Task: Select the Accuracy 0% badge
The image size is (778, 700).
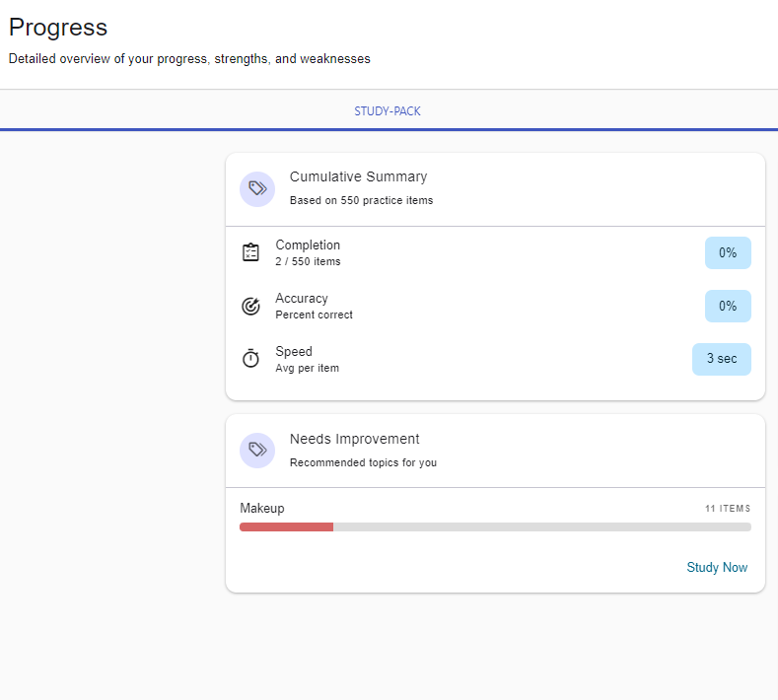Action: click(x=728, y=306)
